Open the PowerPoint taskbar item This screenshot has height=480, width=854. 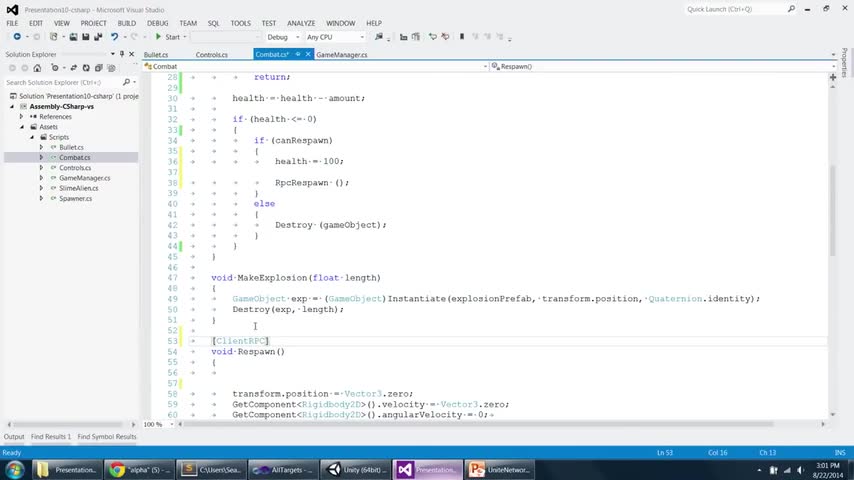499,470
